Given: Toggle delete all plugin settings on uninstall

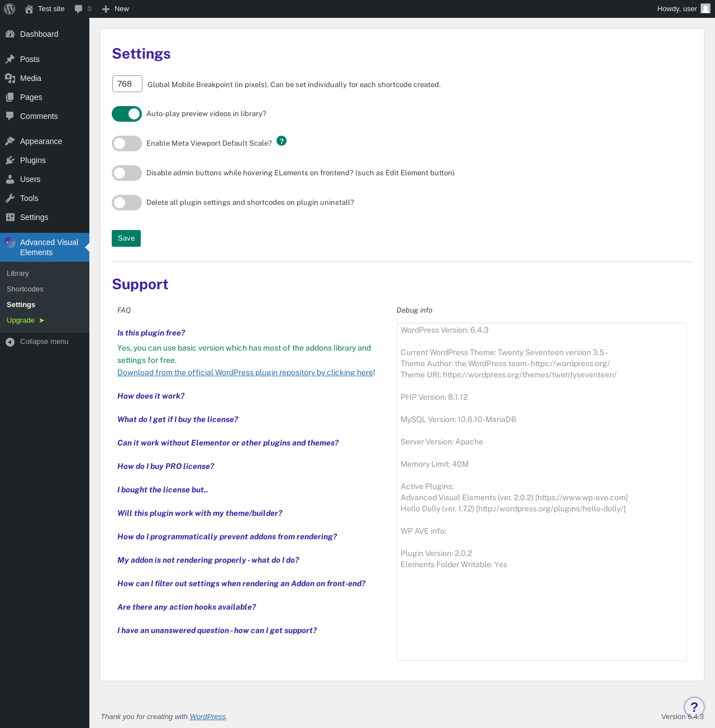Looking at the screenshot, I should (x=127, y=203).
